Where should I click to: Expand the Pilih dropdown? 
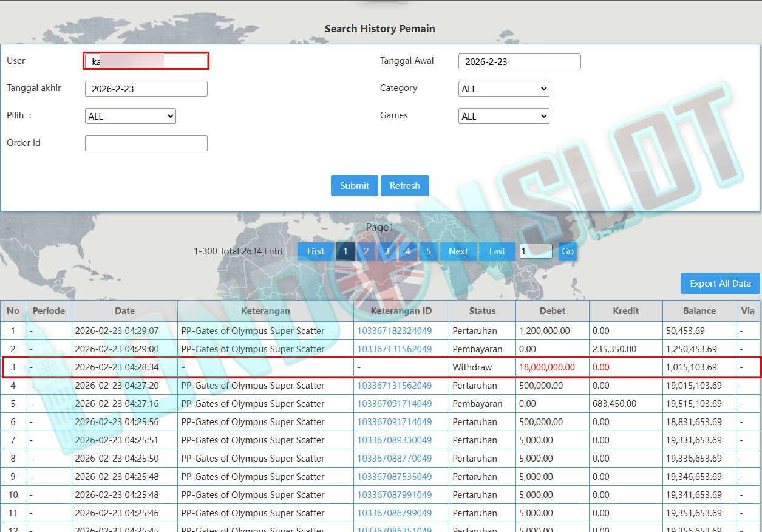[x=130, y=116]
